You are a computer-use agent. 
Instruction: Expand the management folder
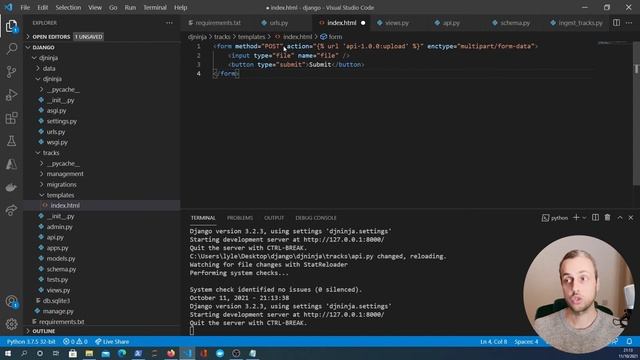(x=65, y=174)
